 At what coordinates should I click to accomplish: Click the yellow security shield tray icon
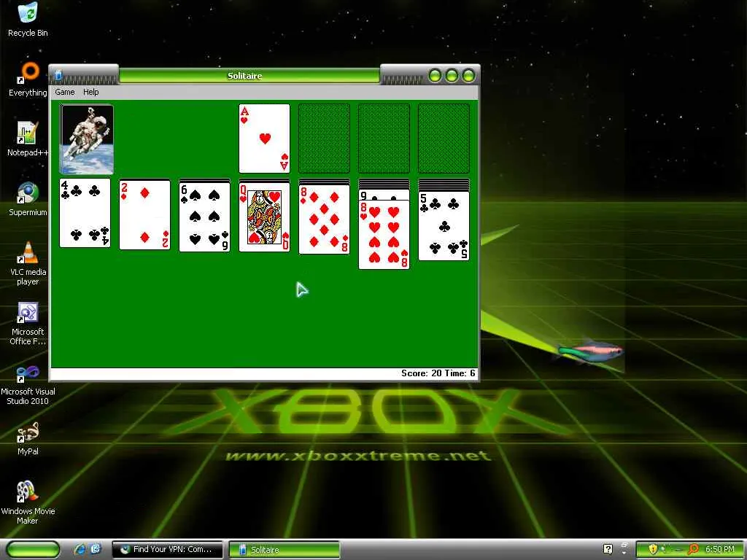point(653,549)
